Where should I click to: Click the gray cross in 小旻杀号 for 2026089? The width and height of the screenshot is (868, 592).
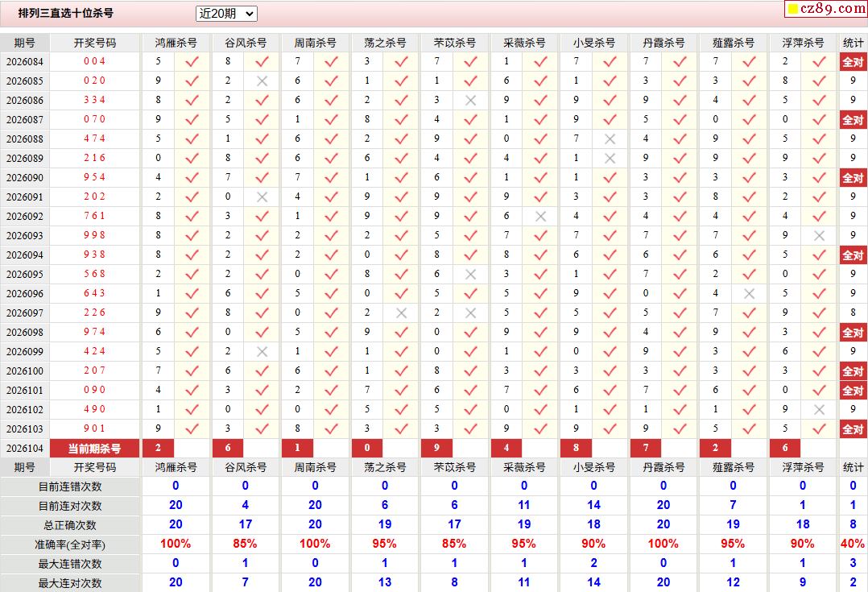(x=610, y=159)
